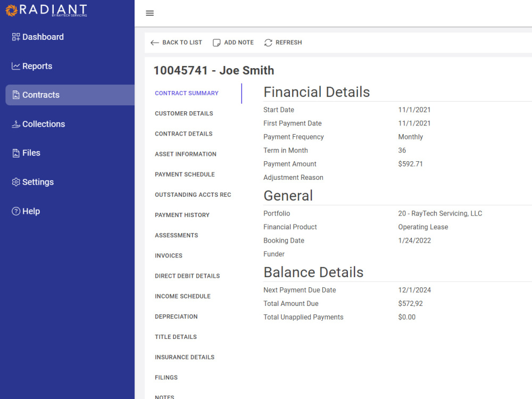The image size is (532, 399).
Task: Click the ADD NOTE button
Action: 233,43
